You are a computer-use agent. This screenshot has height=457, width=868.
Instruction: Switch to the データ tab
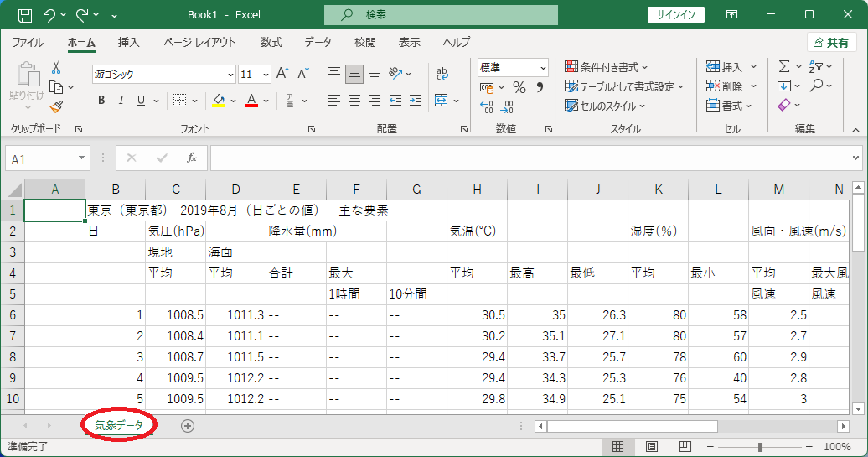318,42
